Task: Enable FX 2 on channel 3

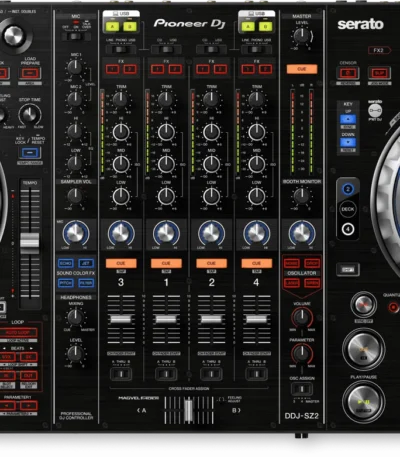Action: tap(130, 69)
